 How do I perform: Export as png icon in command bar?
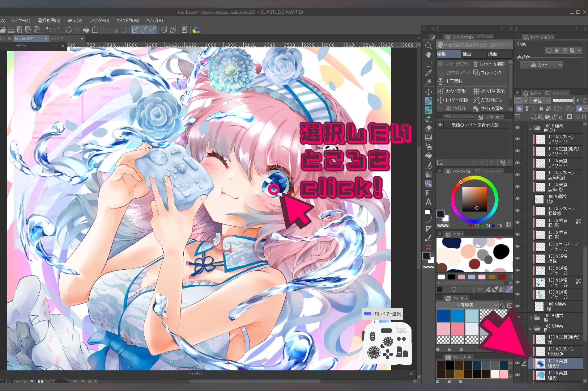tap(29, 30)
